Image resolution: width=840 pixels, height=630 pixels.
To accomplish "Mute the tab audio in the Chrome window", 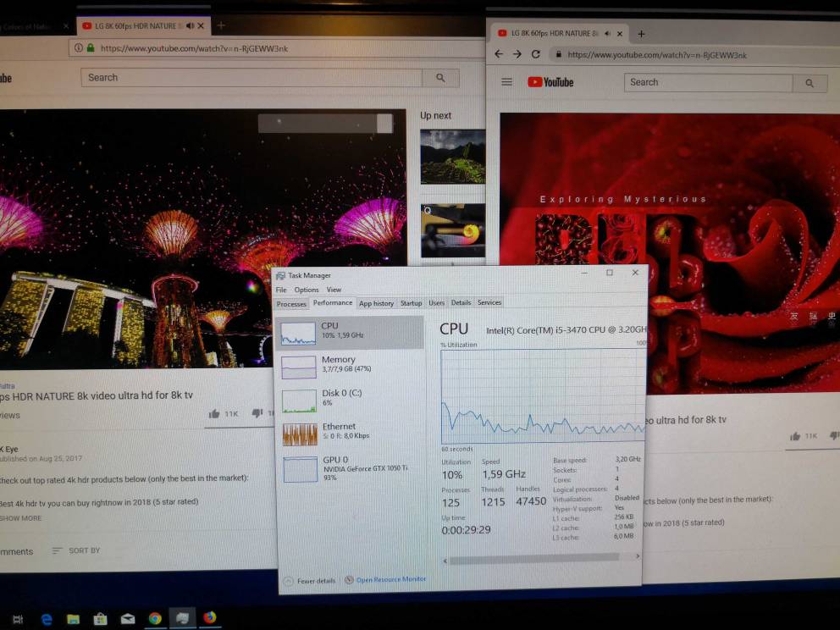I will [607, 33].
